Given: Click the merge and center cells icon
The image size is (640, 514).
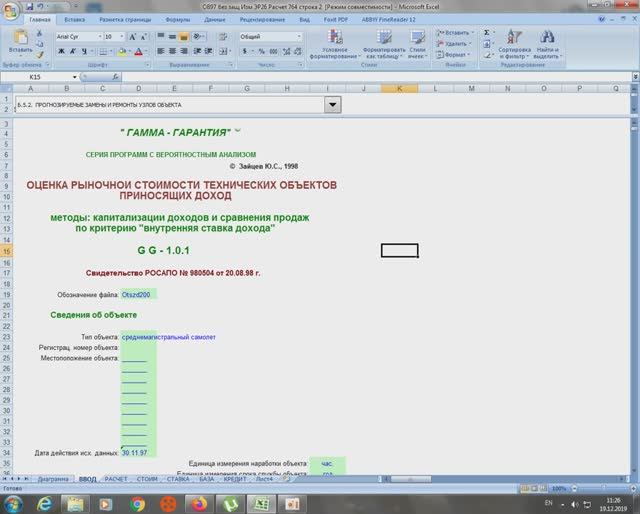Looking at the screenshot, I should pos(223,51).
